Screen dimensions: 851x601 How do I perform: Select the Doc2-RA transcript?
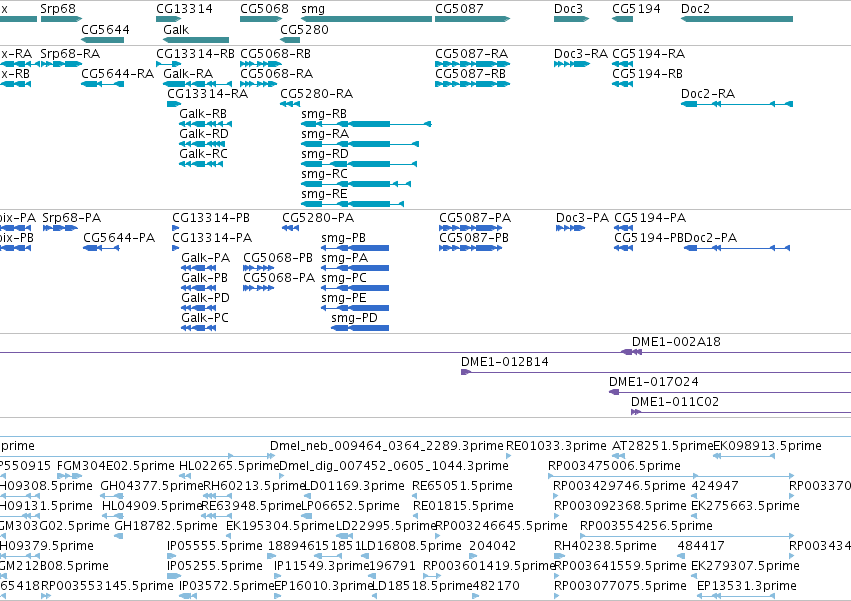[x=737, y=104]
